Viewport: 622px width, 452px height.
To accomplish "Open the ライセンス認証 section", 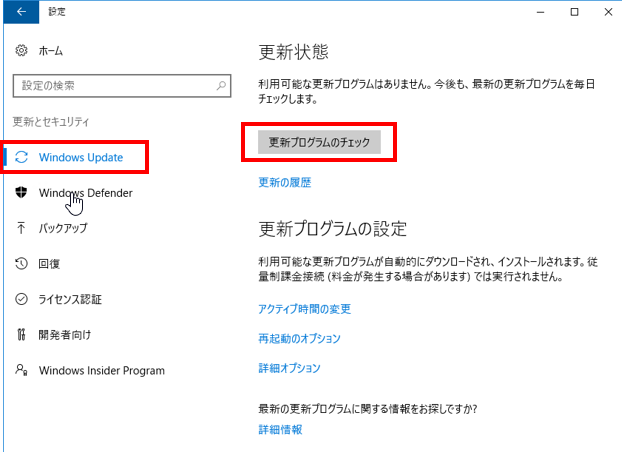I will click(70, 299).
